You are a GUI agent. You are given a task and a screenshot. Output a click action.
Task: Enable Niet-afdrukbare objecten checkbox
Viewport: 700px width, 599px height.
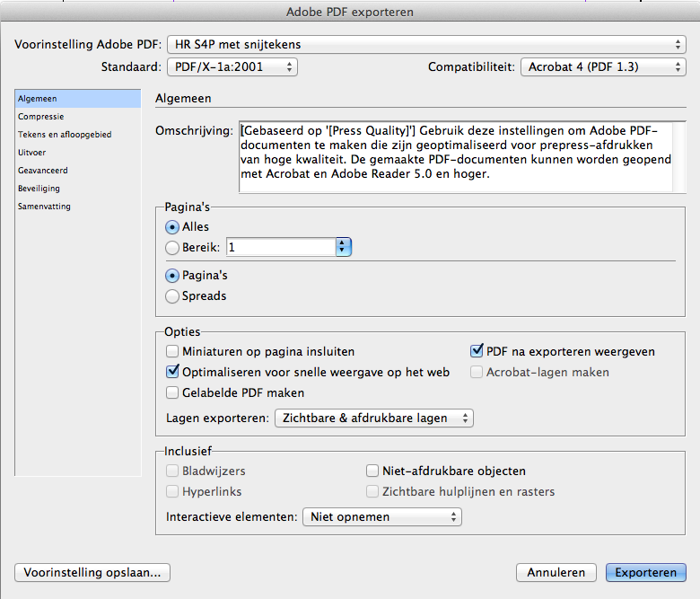(372, 471)
